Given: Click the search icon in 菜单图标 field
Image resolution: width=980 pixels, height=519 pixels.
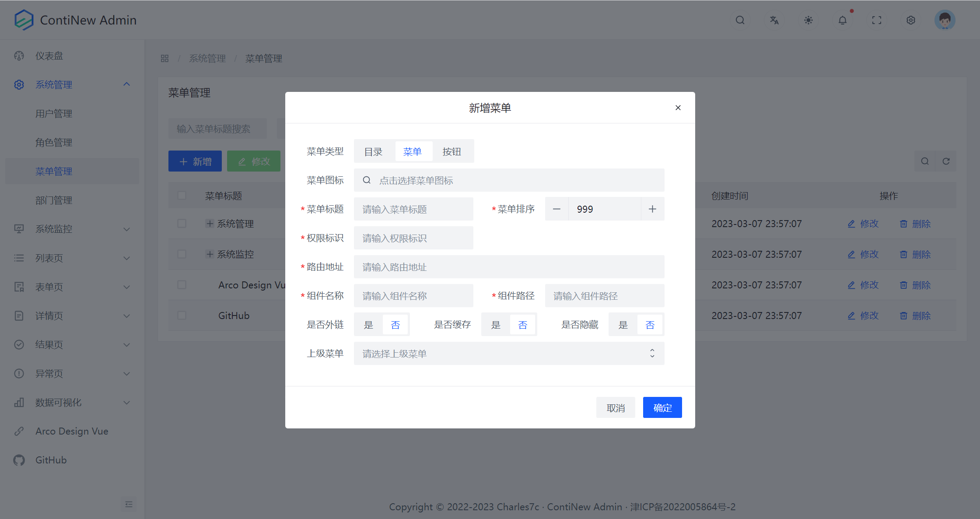Looking at the screenshot, I should tap(367, 180).
